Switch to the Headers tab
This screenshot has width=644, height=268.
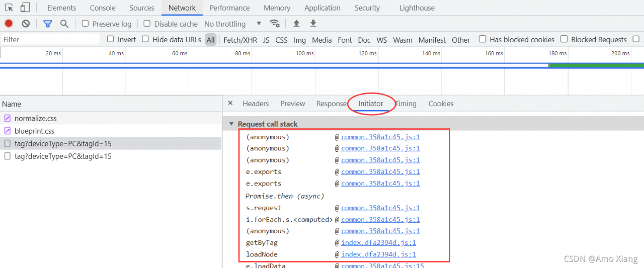pos(256,104)
